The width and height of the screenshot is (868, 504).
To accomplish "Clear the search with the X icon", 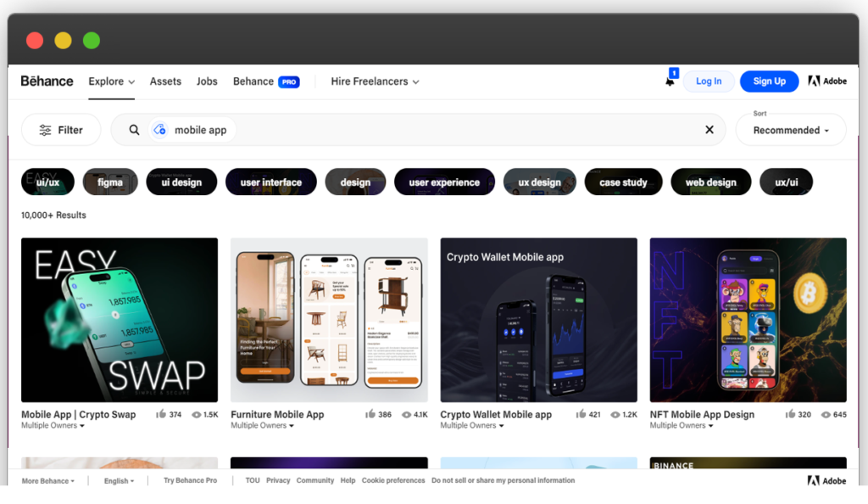I will 709,130.
